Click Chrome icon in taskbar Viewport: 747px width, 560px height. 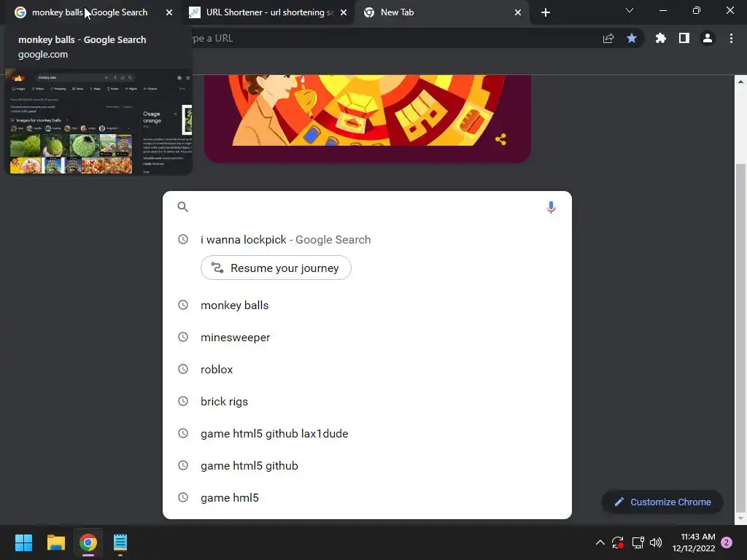point(88,542)
